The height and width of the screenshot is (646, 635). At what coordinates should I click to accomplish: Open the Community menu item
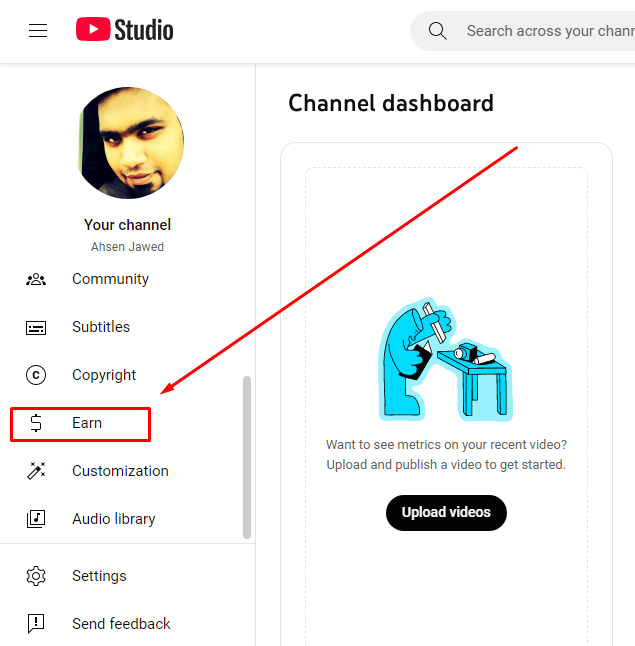[x=110, y=279]
